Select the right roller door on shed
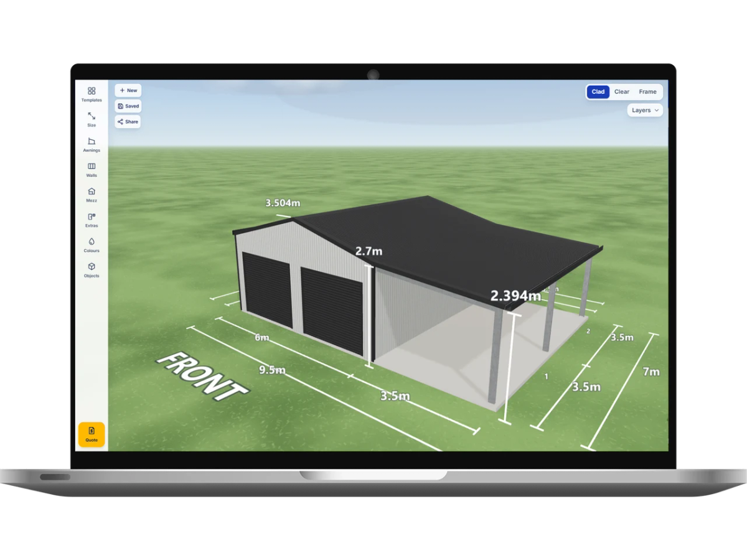This screenshot has height=560, width=747. pyautogui.click(x=332, y=311)
